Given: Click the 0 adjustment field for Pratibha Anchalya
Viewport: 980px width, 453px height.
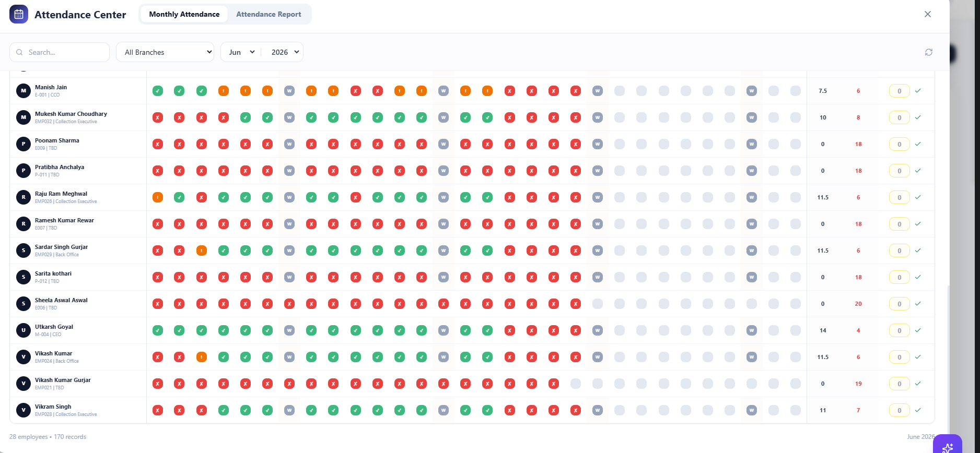Looking at the screenshot, I should tap(899, 171).
